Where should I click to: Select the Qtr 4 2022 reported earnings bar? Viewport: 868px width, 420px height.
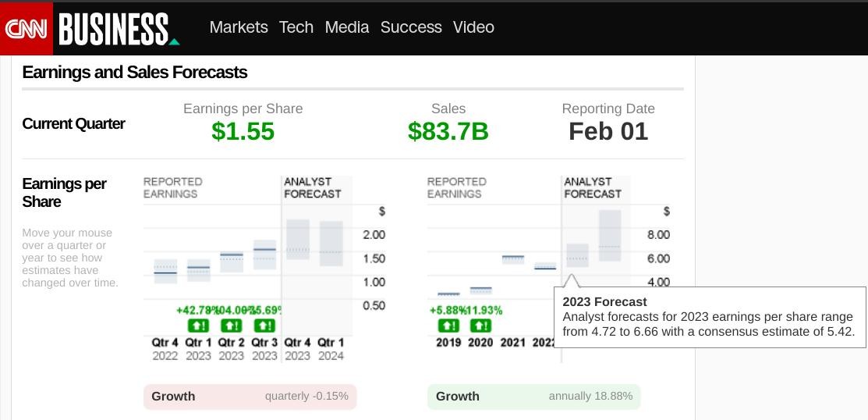165,271
